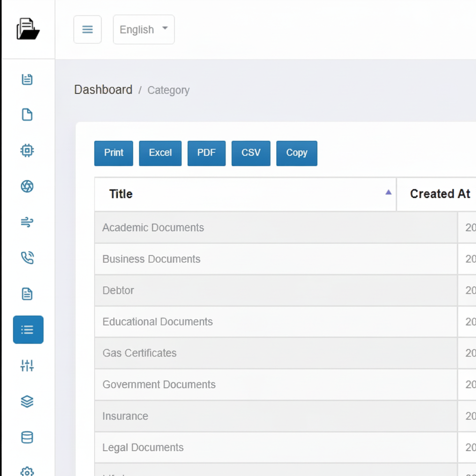
Task: Select the blank file icon in sidebar
Action: coord(27,115)
